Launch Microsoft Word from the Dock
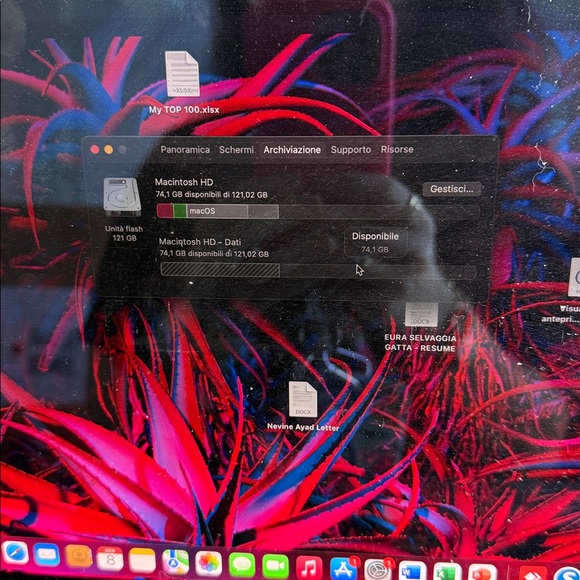This screenshot has width=580, height=580. (x=412, y=571)
